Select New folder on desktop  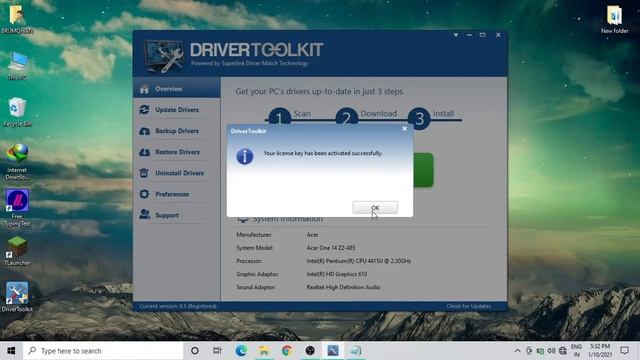pyautogui.click(x=614, y=19)
